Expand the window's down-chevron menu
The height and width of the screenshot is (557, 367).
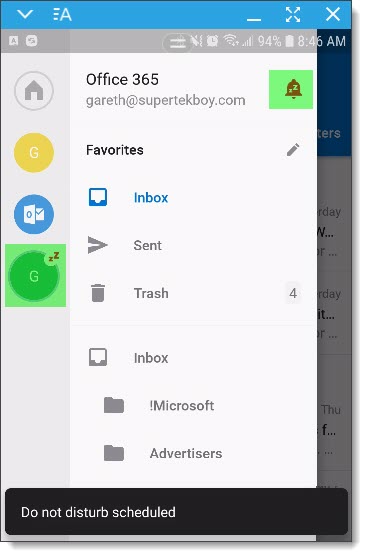(25, 15)
